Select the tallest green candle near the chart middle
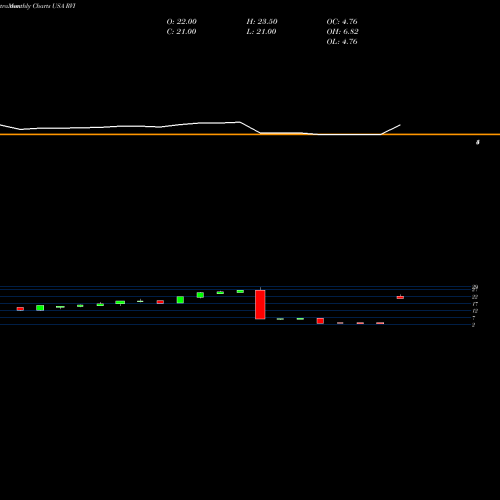Viewport: 500px width, 500px height. pyautogui.click(x=180, y=300)
